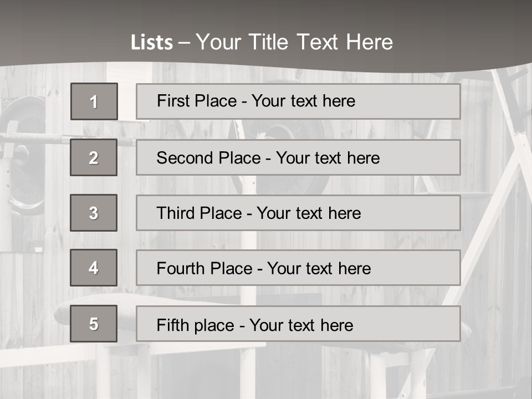Image resolution: width=532 pixels, height=399 pixels.
Task: Select "Your Title Text Here" in the heading
Action: (294, 42)
